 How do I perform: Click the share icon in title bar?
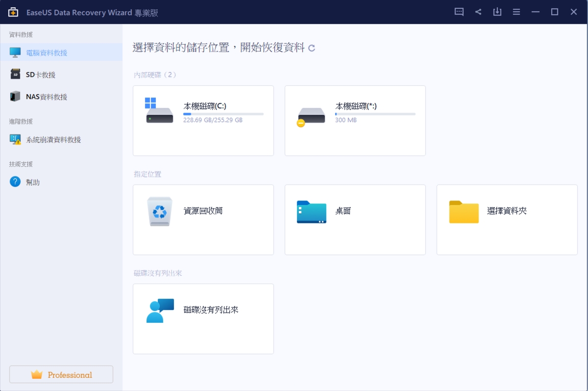coord(478,12)
